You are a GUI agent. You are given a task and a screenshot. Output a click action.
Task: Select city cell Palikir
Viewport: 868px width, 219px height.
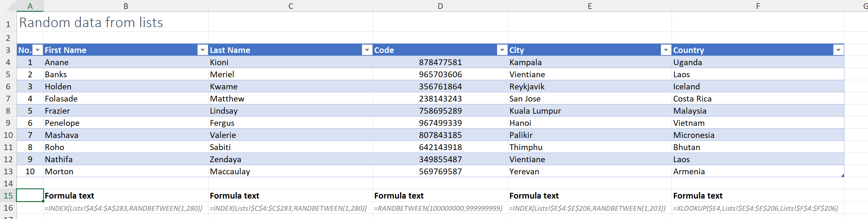click(590, 135)
